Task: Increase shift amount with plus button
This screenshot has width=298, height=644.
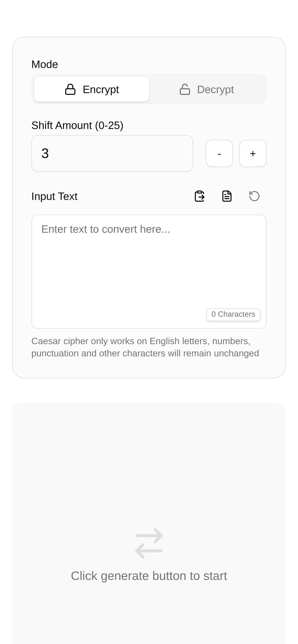Action: pyautogui.click(x=253, y=153)
